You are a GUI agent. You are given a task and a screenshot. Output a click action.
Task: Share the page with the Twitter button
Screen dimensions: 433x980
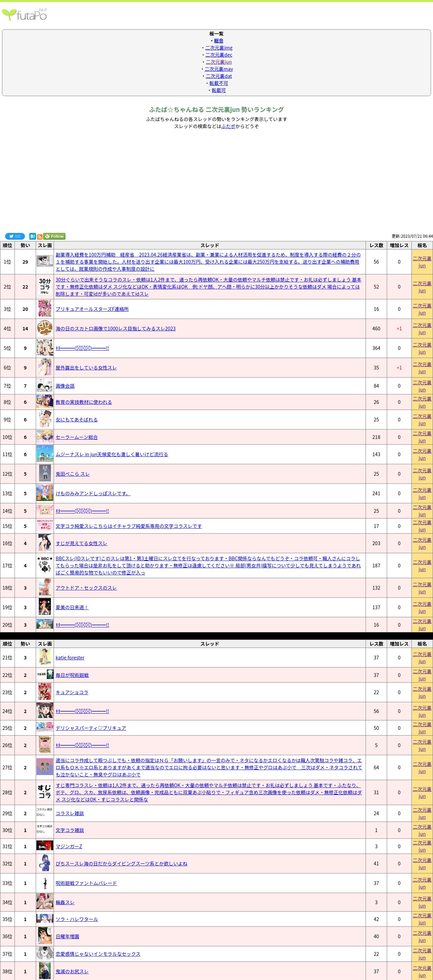tap(15, 236)
